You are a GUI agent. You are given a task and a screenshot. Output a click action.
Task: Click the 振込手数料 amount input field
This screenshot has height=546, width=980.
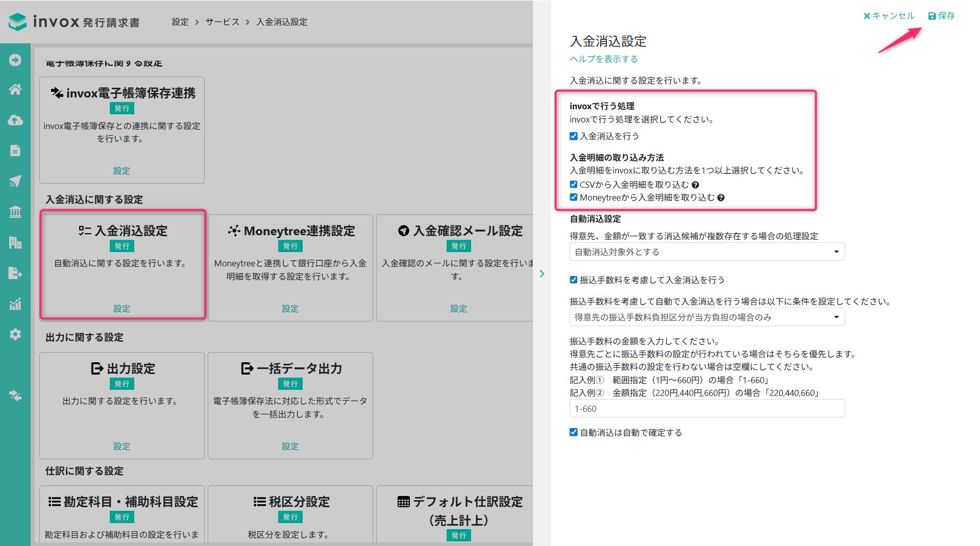tap(707, 409)
